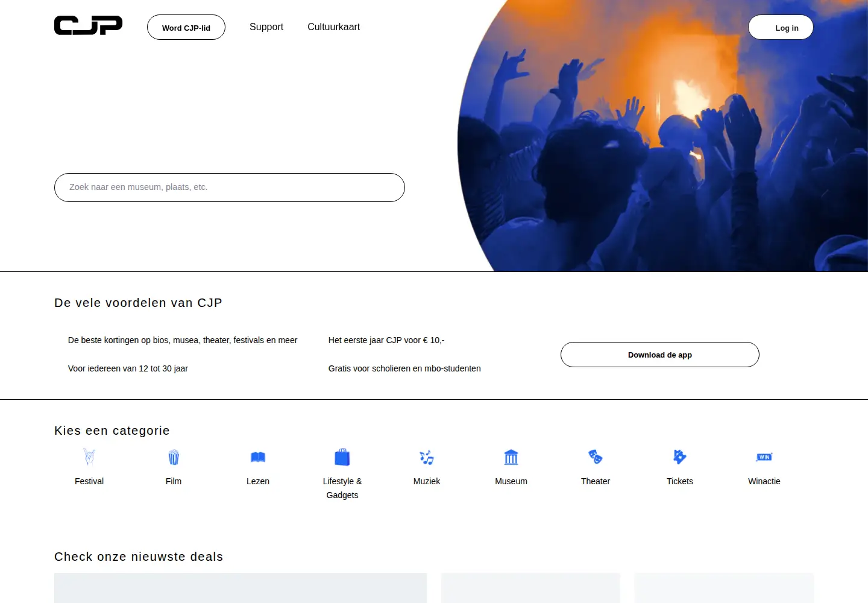Select the Film popcorn icon
The width and height of the screenshot is (868, 603).
[x=174, y=457]
